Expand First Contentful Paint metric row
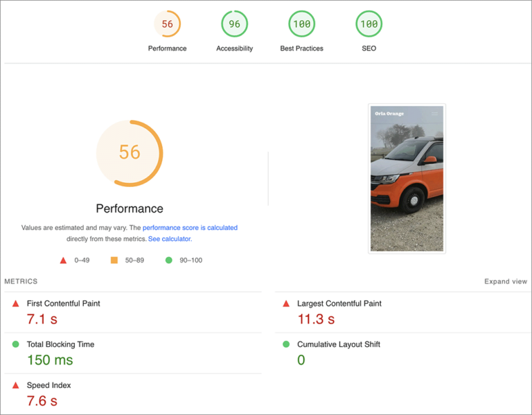 pyautogui.click(x=133, y=312)
